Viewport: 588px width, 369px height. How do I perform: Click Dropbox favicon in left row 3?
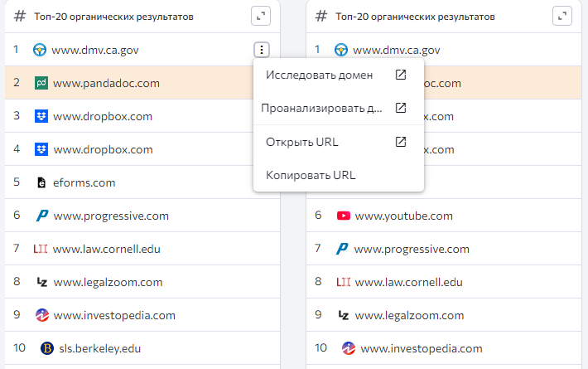point(41,116)
